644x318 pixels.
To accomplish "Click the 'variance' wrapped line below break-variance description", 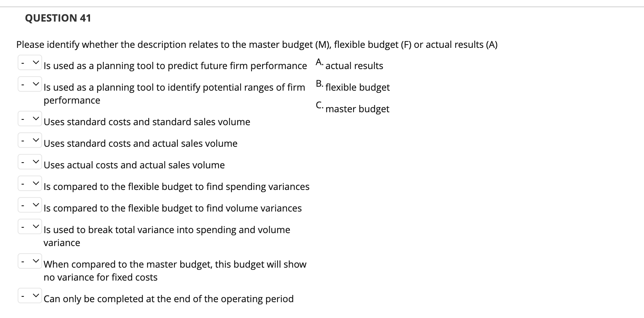I will (62, 243).
